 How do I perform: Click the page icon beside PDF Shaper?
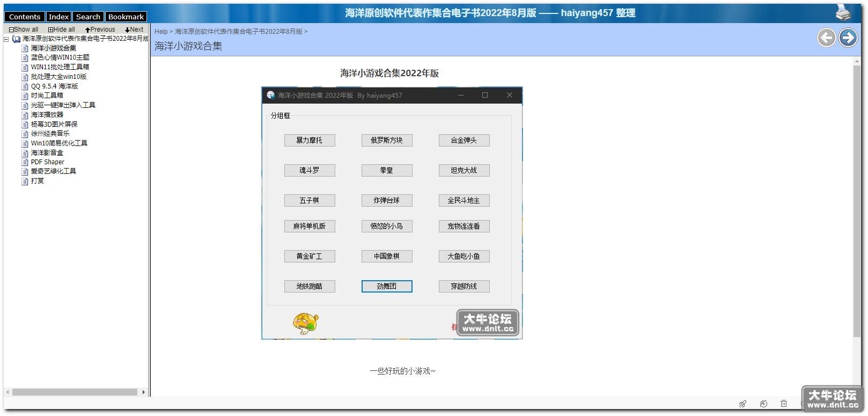pos(25,162)
